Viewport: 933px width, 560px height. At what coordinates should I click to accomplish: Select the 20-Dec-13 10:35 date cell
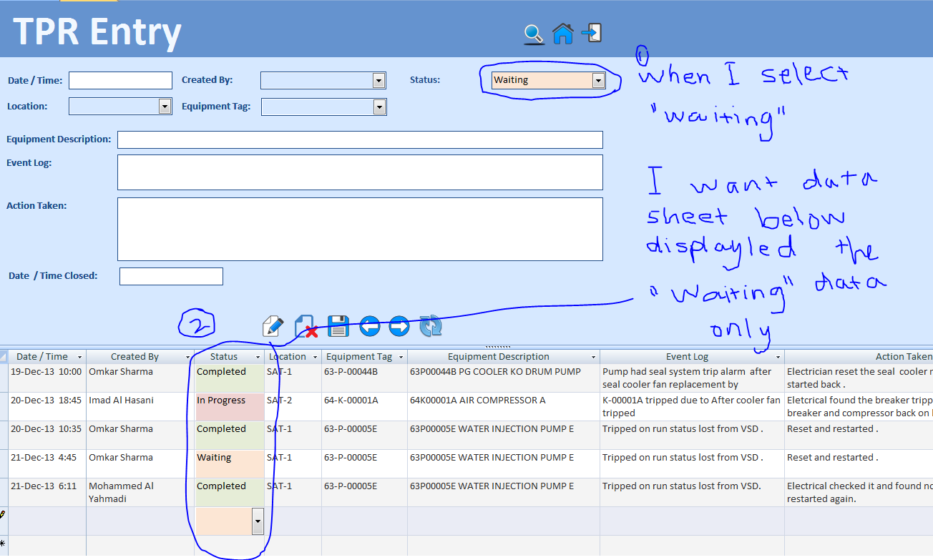47,436
